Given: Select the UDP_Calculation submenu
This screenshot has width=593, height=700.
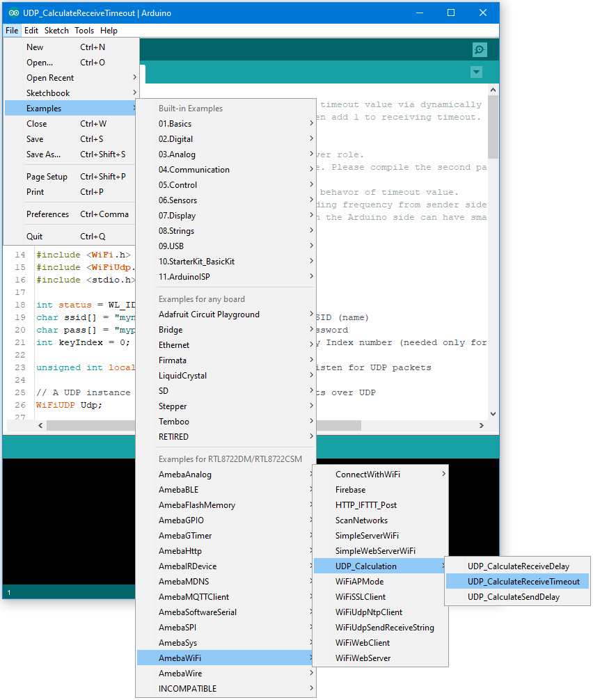Looking at the screenshot, I should [x=381, y=566].
